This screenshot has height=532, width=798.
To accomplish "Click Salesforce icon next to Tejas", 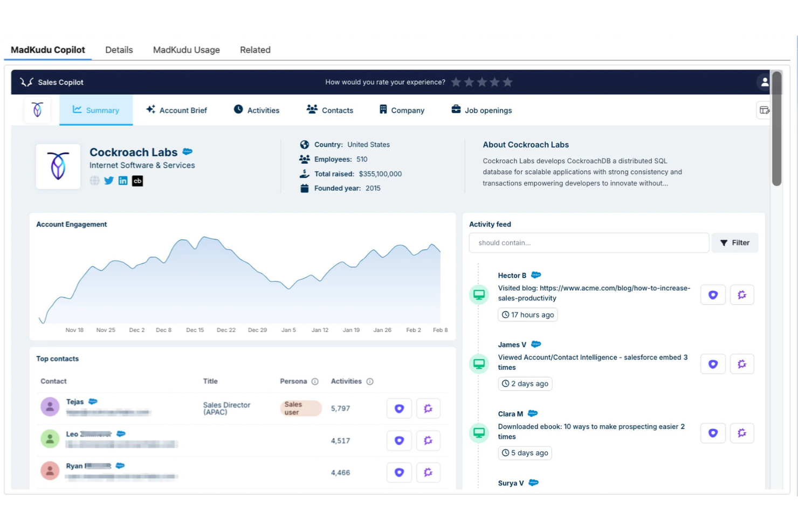I will (93, 402).
